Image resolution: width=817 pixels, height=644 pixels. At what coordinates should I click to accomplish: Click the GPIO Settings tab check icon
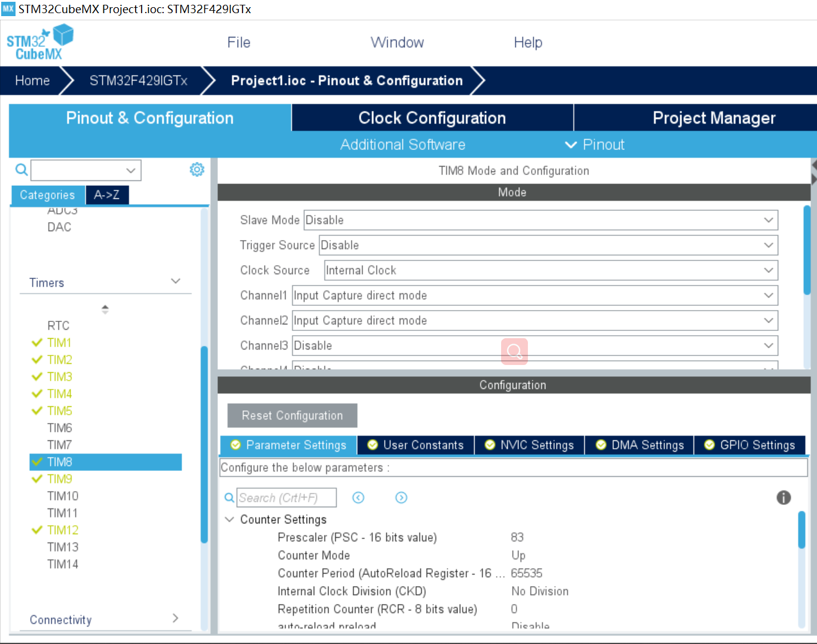709,445
